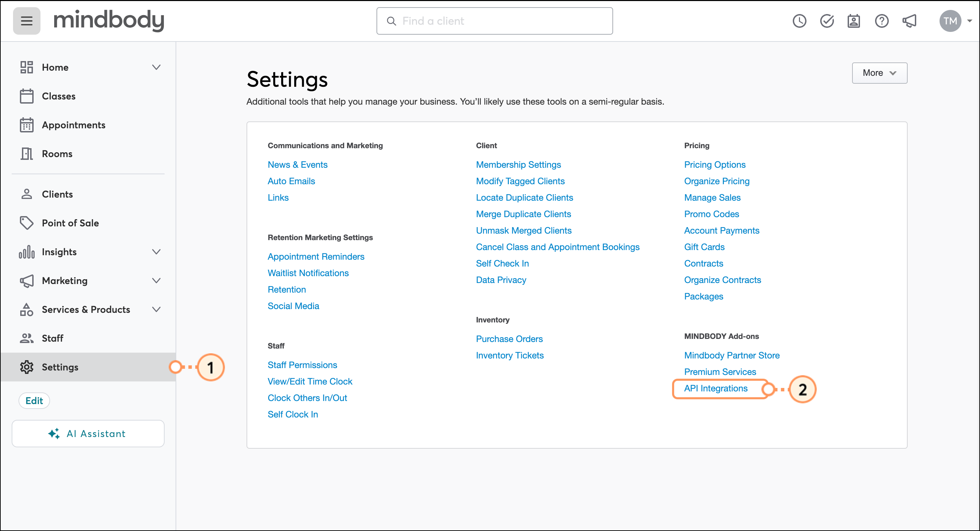Open Promo Codes link
This screenshot has height=531, width=980.
(712, 214)
